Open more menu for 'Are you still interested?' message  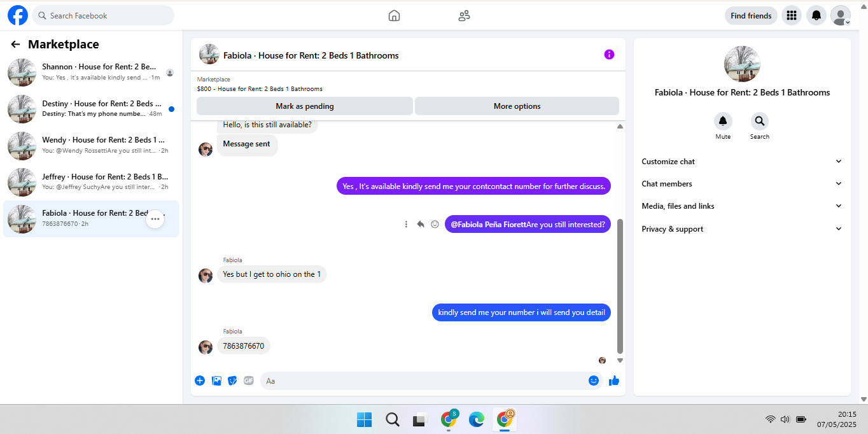click(x=406, y=224)
